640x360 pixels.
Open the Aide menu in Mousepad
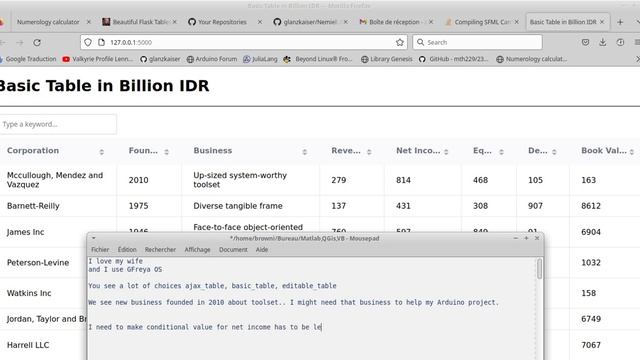coord(262,249)
